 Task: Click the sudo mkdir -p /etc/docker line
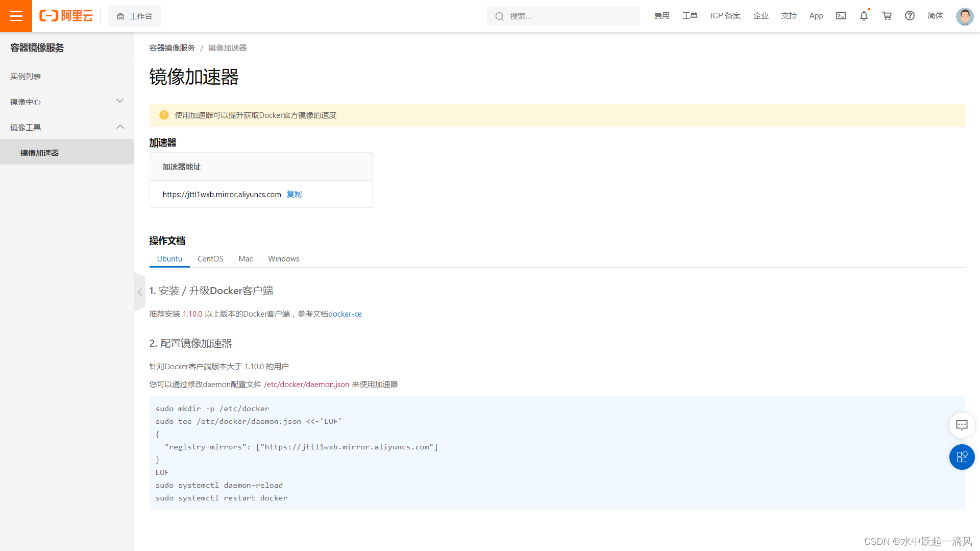(212, 409)
